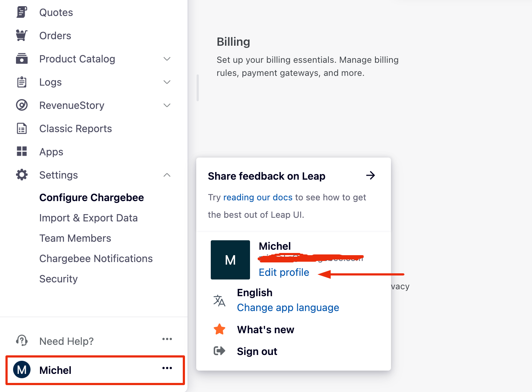Expand the Product Catalog chevron
This screenshot has height=392, width=532.
(x=167, y=59)
